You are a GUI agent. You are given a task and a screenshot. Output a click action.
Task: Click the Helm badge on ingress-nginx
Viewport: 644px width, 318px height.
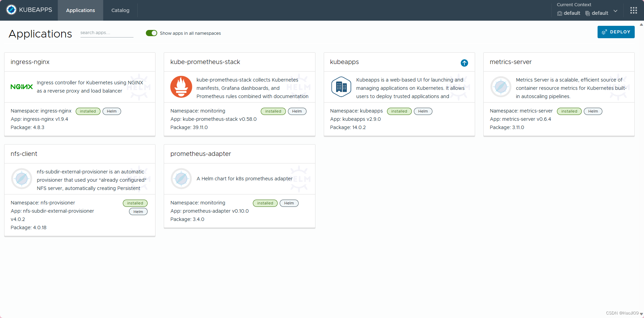112,111
